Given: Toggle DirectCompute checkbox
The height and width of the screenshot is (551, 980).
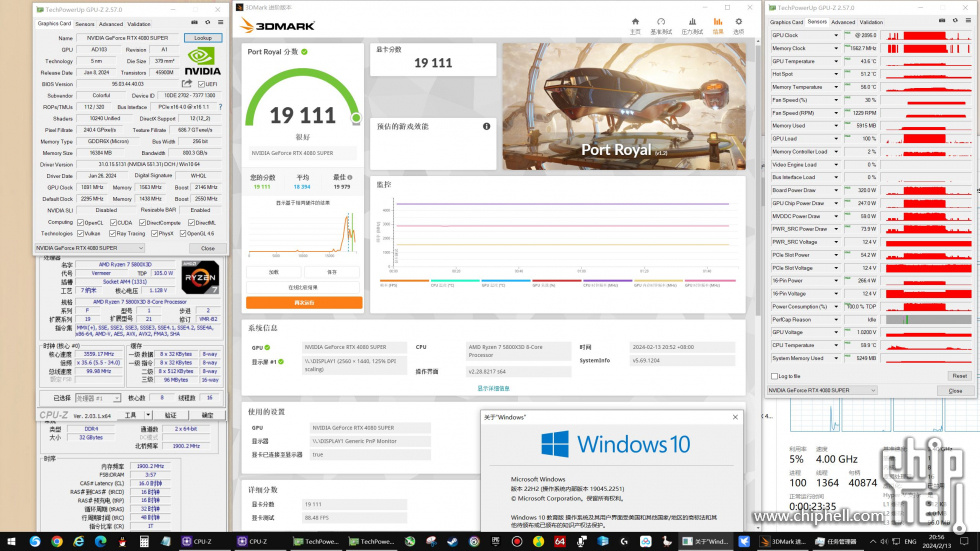Looking at the screenshot, I should coord(142,222).
